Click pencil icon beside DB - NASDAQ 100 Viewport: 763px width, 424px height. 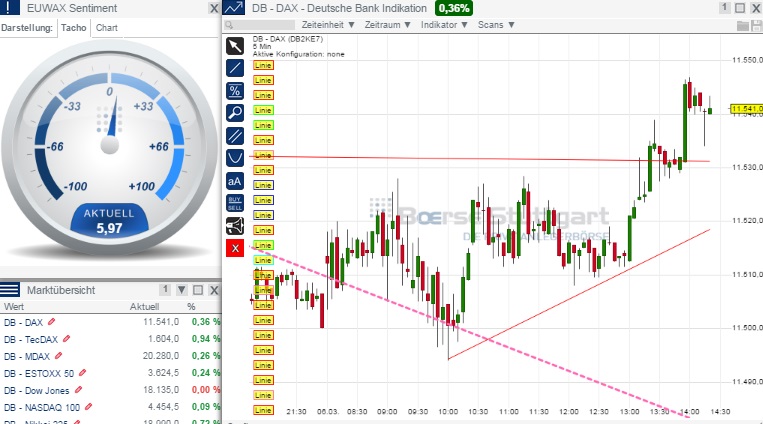pyautogui.click(x=88, y=407)
